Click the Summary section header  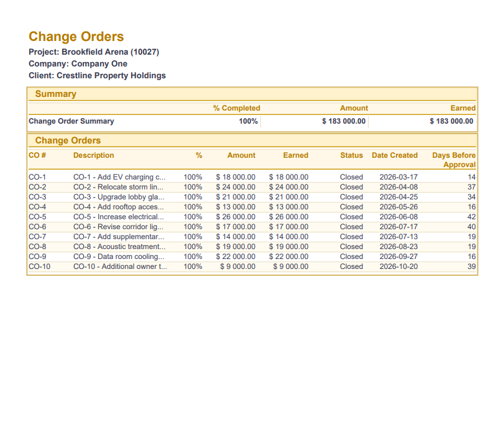[55, 94]
